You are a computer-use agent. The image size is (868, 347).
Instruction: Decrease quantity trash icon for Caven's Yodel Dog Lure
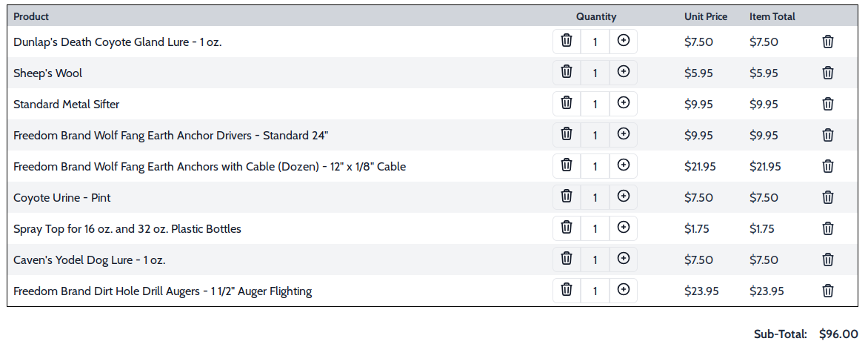tap(567, 258)
